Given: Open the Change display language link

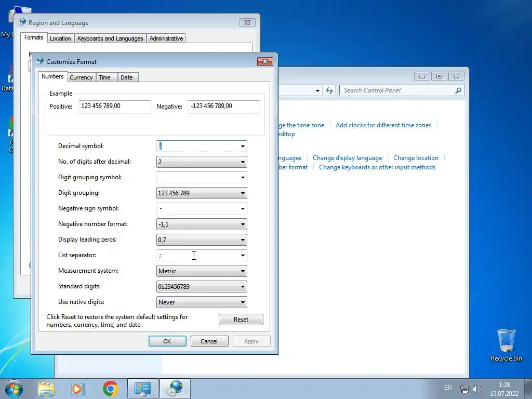Looking at the screenshot, I should (348, 158).
